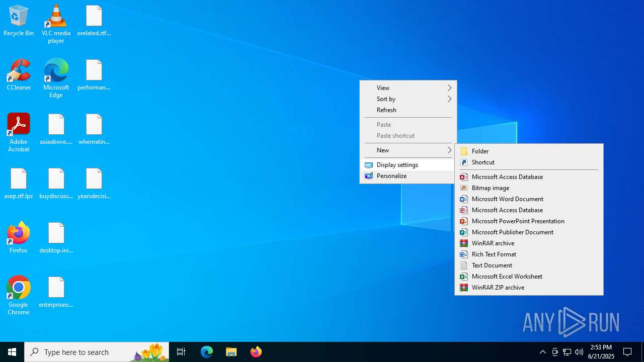Select the asep.rtf.lpz file icon
Image resolution: width=644 pixels, height=362 pixels.
point(19,184)
